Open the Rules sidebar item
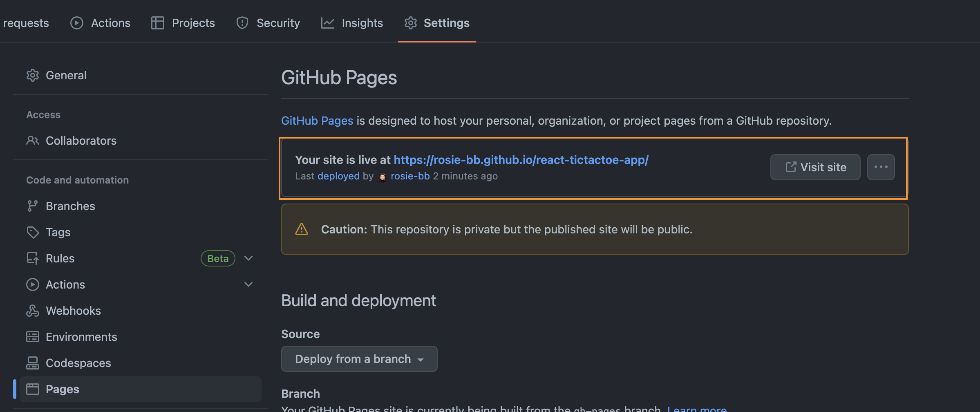 pos(141,258)
